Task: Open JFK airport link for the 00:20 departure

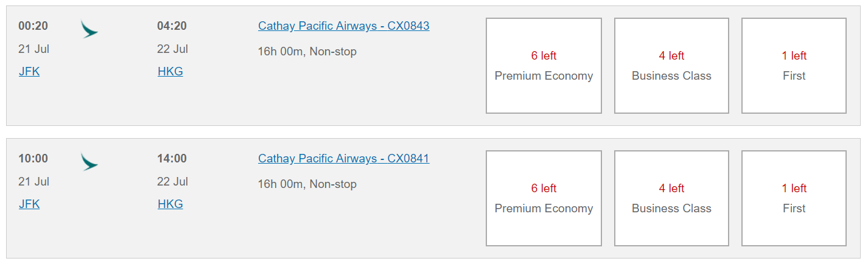Action: coord(29,71)
